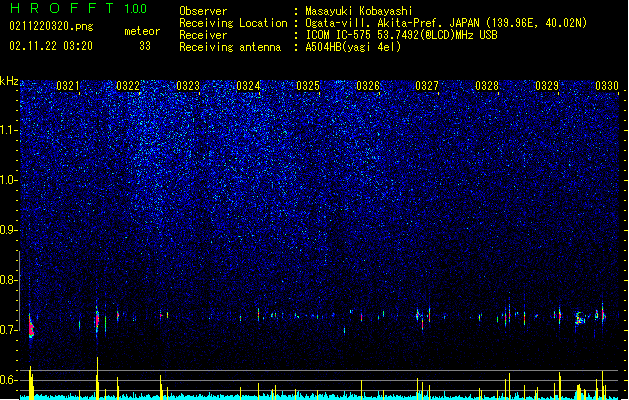Select observer name Masayuki Kobayashi

tap(359, 11)
